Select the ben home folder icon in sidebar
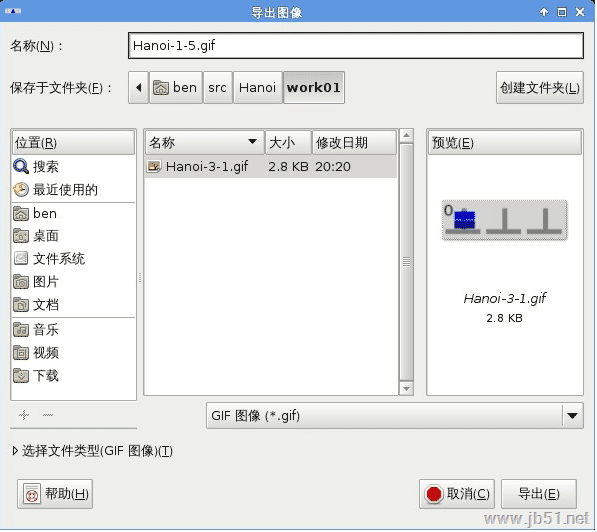Viewport: 597px width, 532px height. pyautogui.click(x=21, y=214)
